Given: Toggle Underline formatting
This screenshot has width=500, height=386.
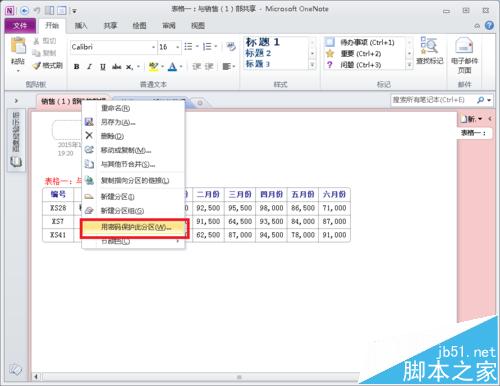Looking at the screenshot, I should click(103, 67).
